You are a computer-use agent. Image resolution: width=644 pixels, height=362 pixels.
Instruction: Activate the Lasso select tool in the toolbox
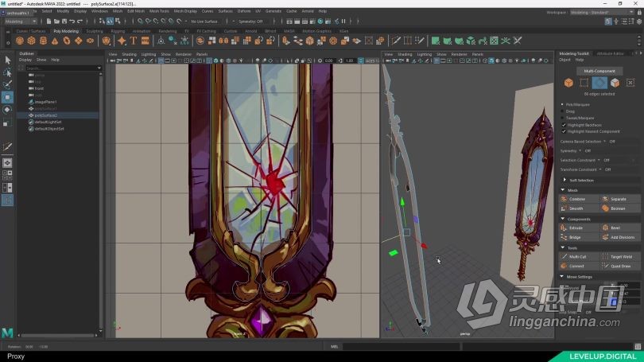pyautogui.click(x=7, y=72)
